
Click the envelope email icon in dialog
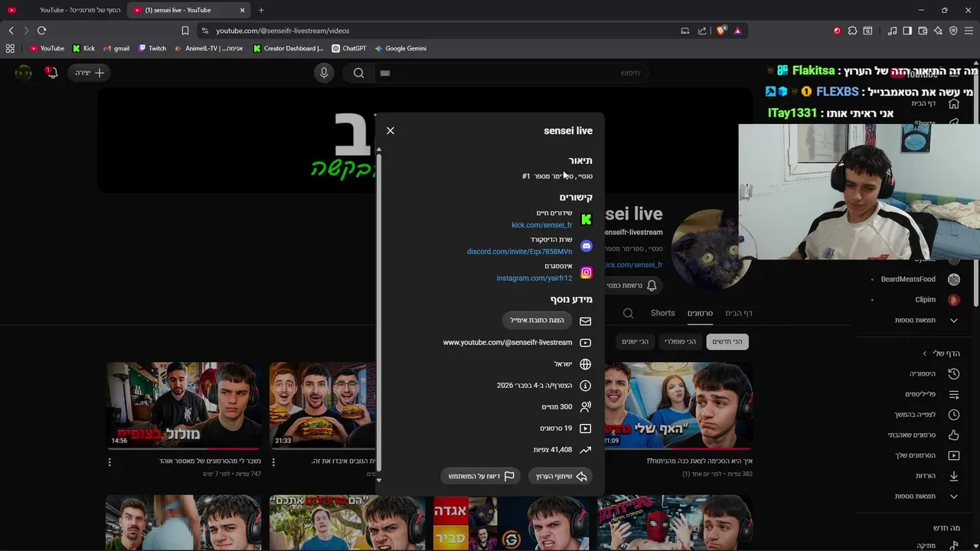tap(586, 321)
